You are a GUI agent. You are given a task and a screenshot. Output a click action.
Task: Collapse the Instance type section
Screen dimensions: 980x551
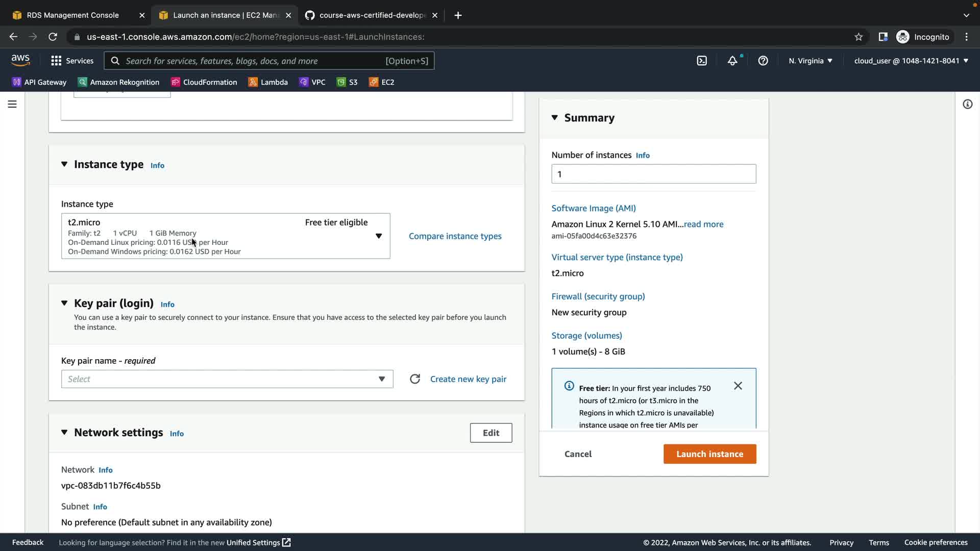(64, 164)
